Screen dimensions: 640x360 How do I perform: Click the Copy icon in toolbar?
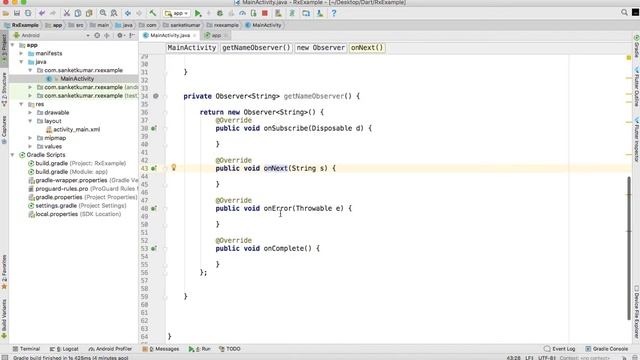[x=78, y=13]
